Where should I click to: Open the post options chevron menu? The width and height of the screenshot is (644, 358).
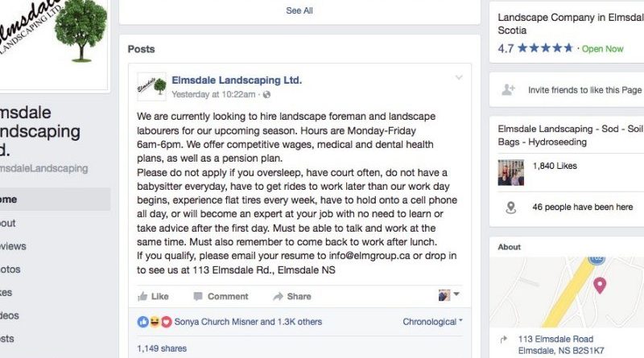pos(459,78)
